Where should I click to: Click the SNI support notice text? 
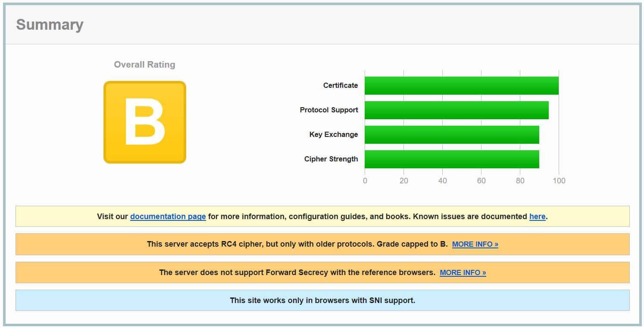click(x=322, y=300)
